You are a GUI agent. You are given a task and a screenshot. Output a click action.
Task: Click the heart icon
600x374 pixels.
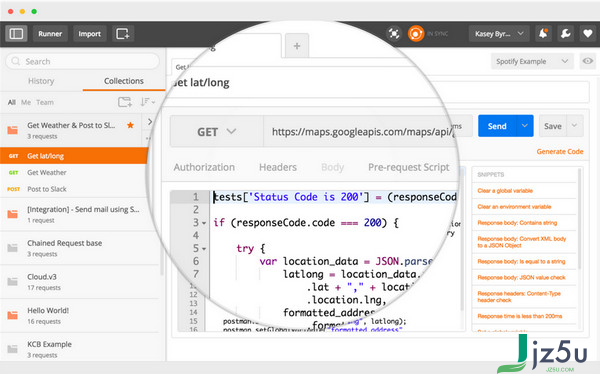tap(588, 34)
